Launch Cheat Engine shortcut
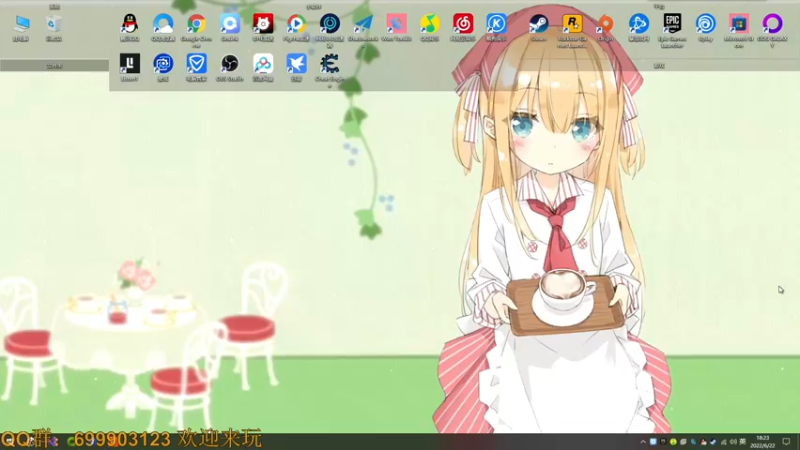This screenshot has width=800, height=450. (x=330, y=70)
